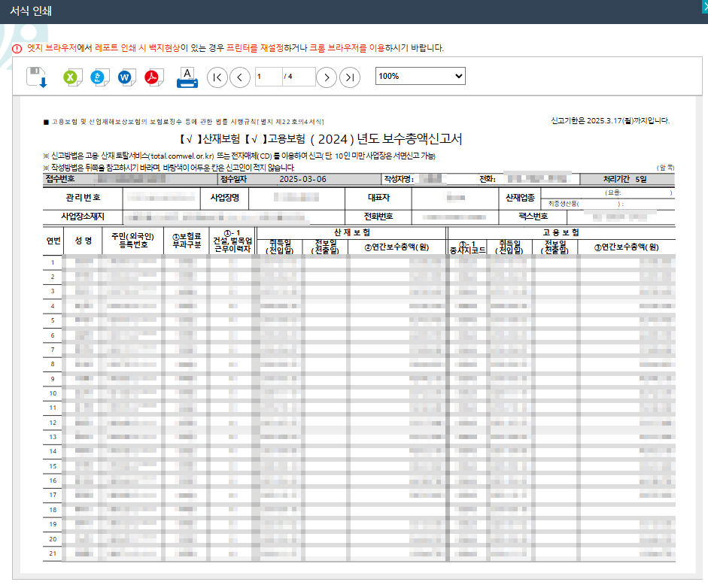Go to the next page
This screenshot has width=708, height=588.
point(327,77)
